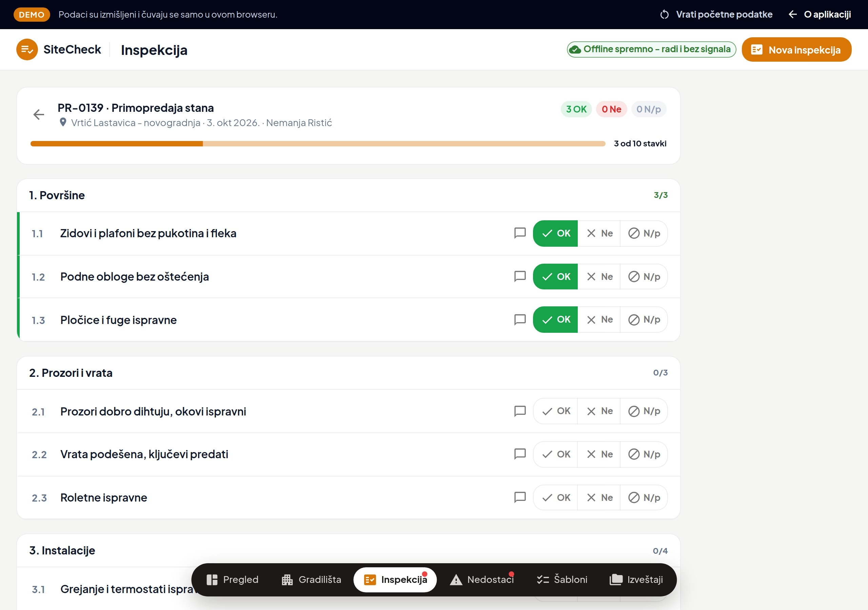Click the location pin icon by Vrtić Lastavica
This screenshot has width=868, height=610.
click(63, 122)
